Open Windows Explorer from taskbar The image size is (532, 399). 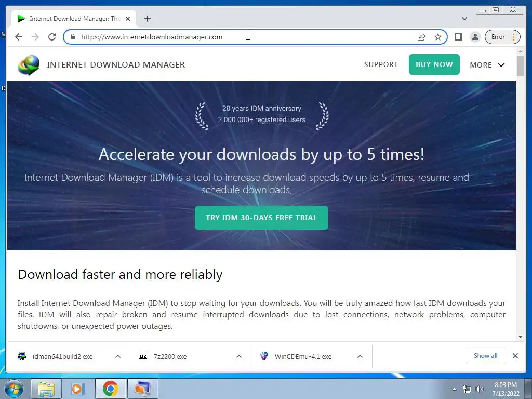coord(46,389)
